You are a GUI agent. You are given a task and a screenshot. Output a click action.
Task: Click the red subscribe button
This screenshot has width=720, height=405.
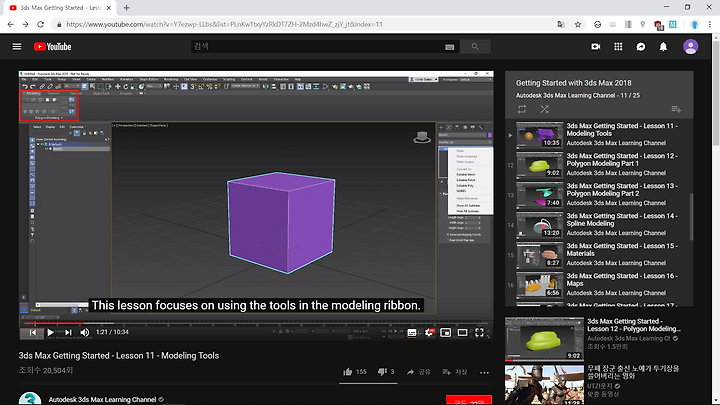pyautogui.click(x=469, y=400)
